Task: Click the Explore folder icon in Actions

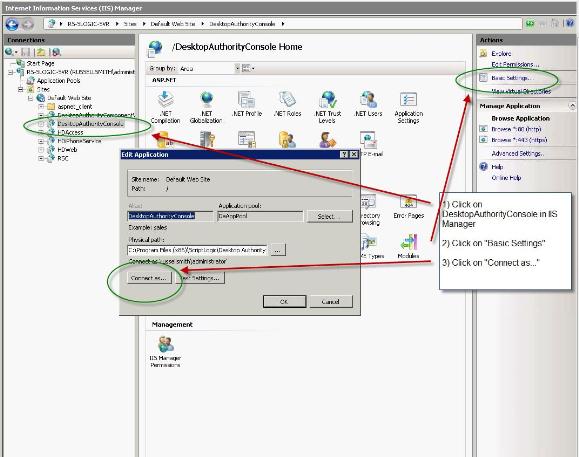Action: click(x=483, y=54)
